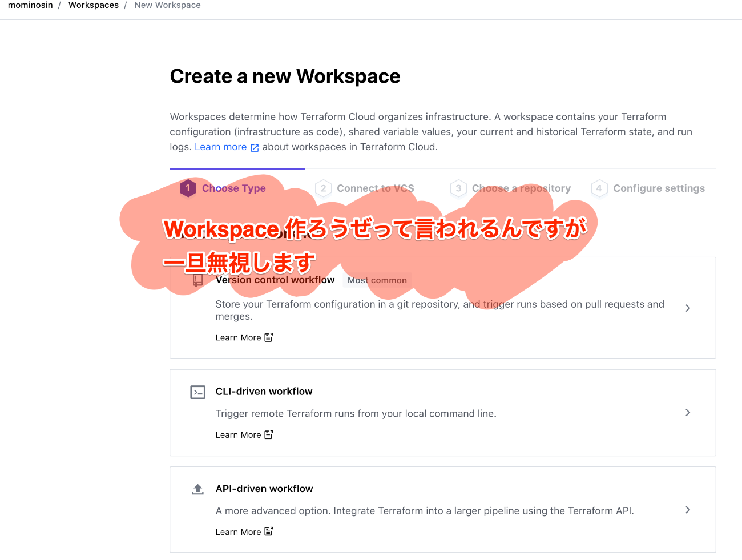Click 'A more advanced option' description text

pos(425,511)
